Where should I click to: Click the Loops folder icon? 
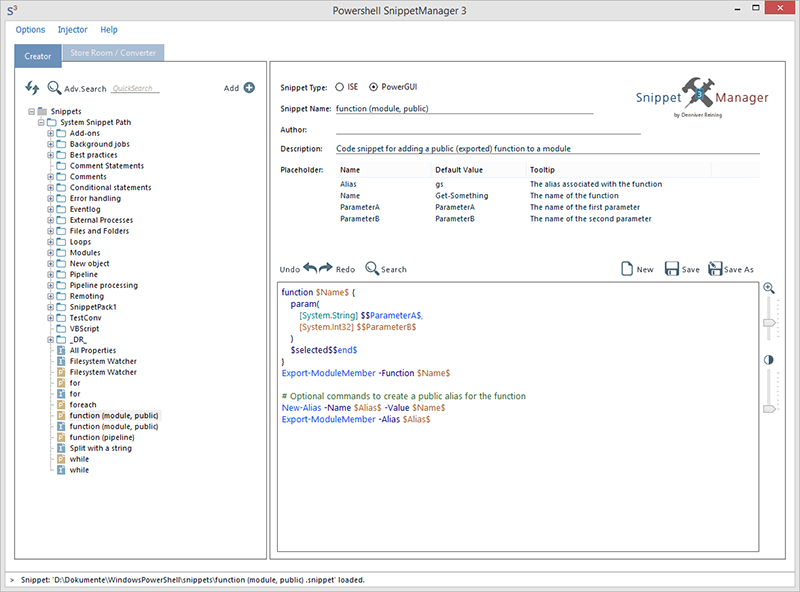pyautogui.click(x=61, y=242)
